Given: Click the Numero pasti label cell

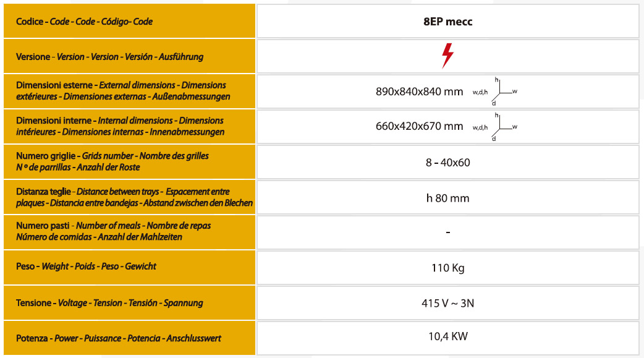Looking at the screenshot, I should [128, 231].
